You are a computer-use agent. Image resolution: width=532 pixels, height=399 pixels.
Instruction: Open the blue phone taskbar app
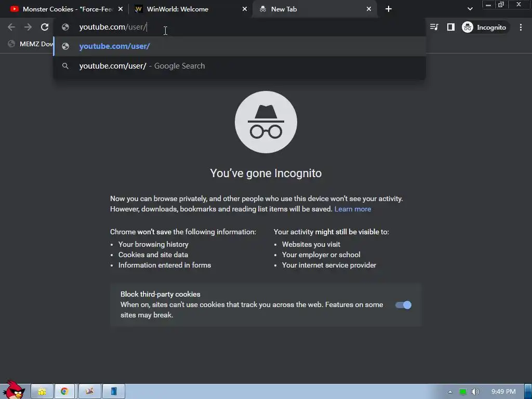click(114, 392)
